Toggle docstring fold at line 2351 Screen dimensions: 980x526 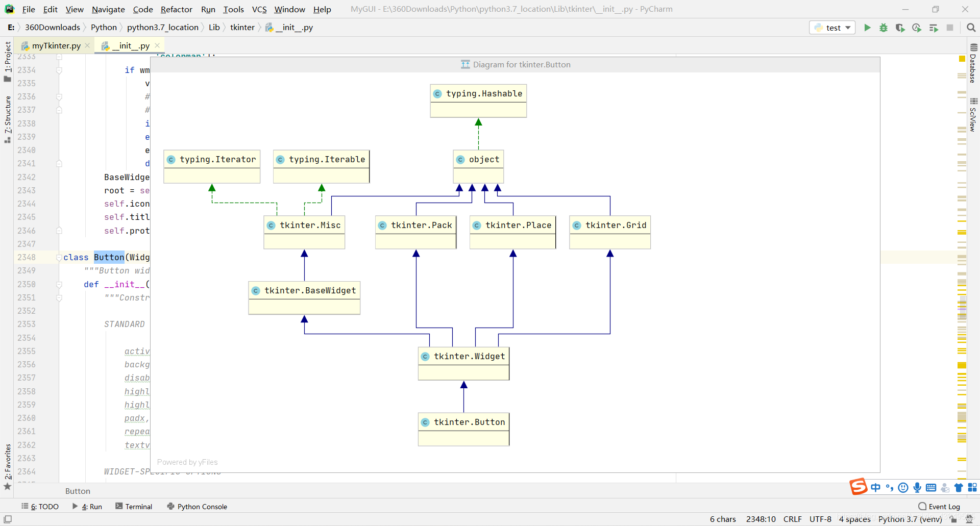click(x=59, y=298)
